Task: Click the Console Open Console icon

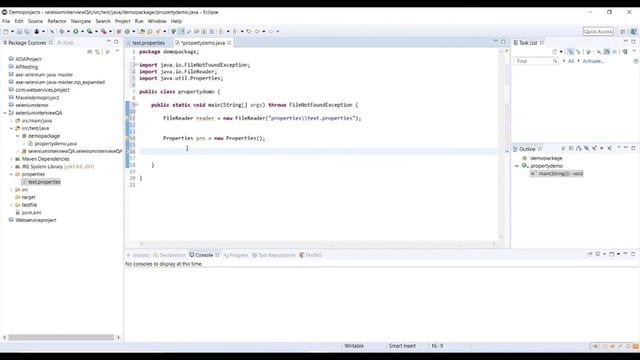Action: 611,254
